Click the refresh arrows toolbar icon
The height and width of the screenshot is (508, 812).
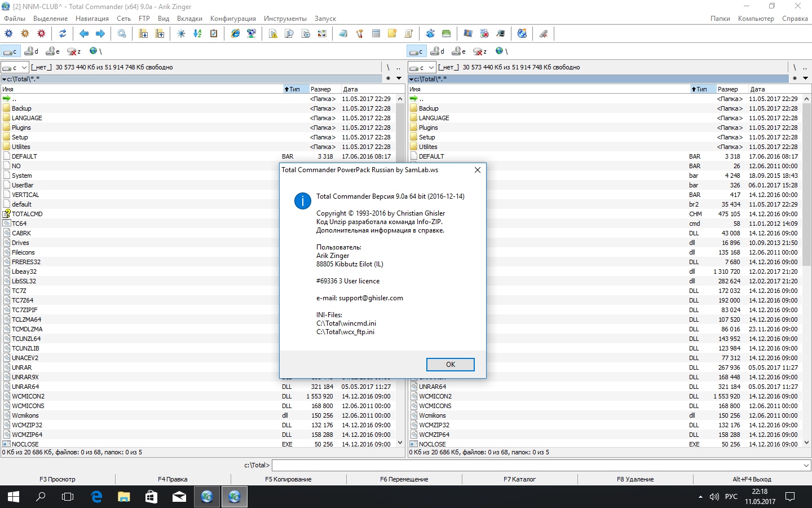click(x=63, y=34)
